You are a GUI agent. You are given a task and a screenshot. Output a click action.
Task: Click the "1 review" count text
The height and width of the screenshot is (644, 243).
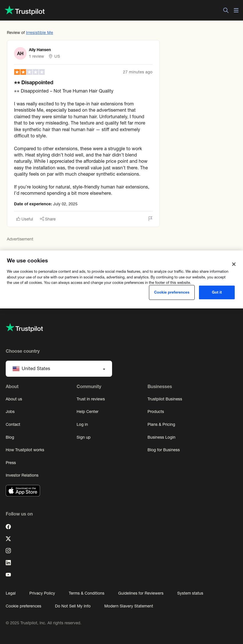click(x=36, y=56)
